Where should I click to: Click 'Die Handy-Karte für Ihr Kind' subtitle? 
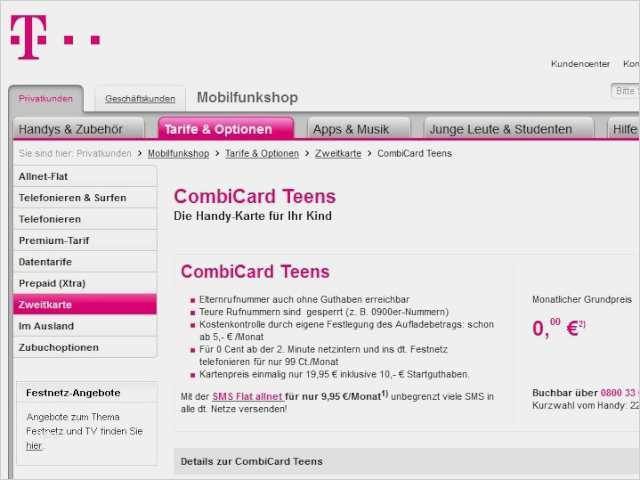(253, 216)
